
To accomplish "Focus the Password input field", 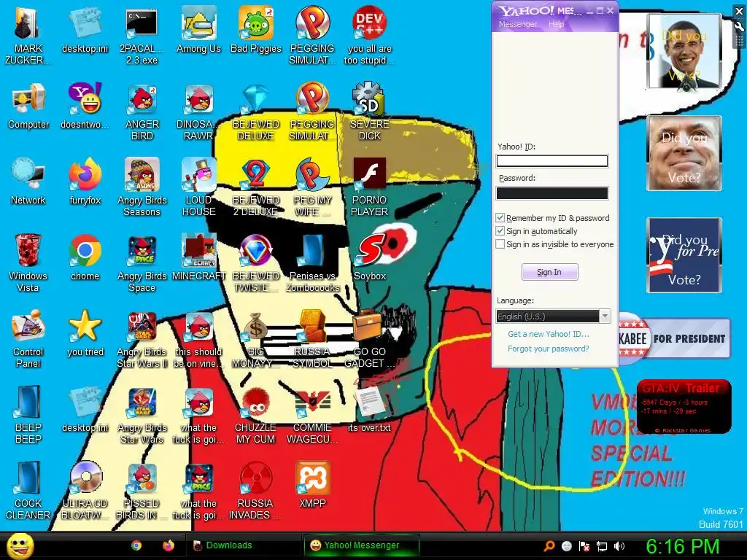I will click(x=552, y=192).
